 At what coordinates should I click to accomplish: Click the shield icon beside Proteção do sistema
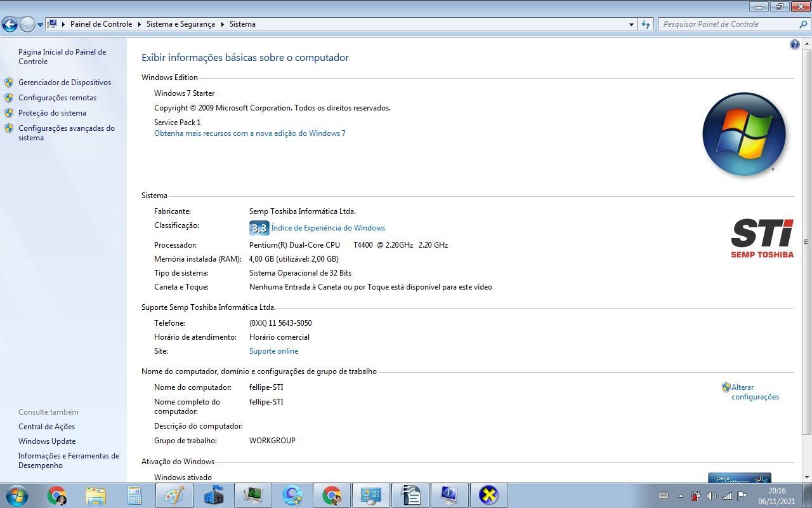[9, 113]
